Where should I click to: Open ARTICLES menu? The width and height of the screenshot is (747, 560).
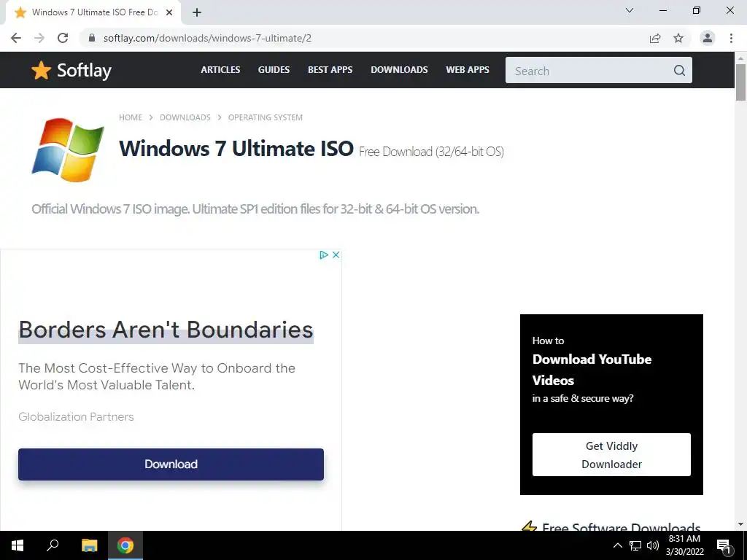(x=220, y=69)
